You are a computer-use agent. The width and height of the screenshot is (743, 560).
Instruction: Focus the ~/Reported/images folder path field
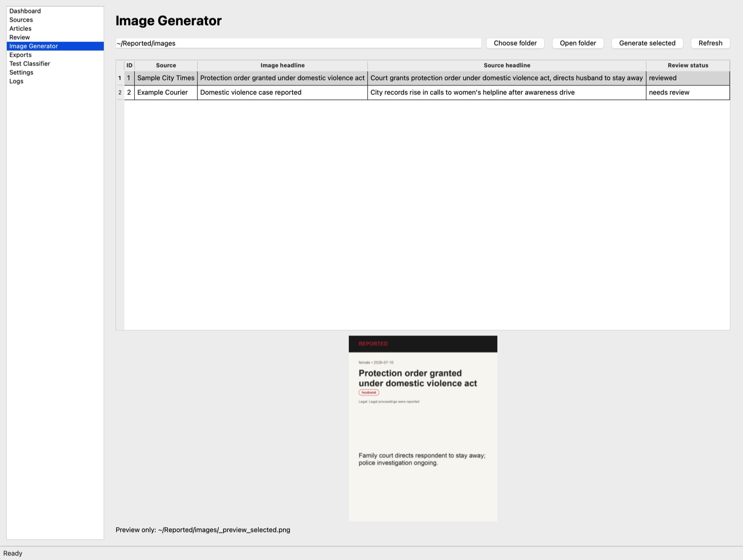[298, 43]
